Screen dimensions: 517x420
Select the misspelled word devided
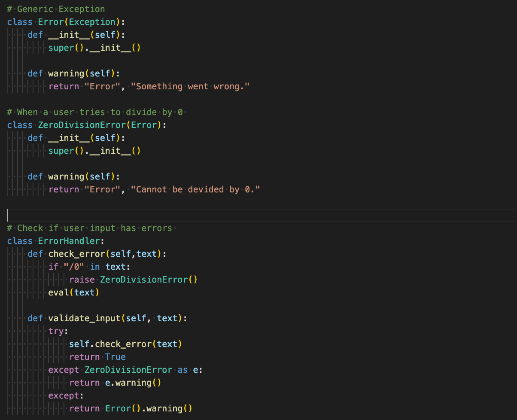point(206,189)
